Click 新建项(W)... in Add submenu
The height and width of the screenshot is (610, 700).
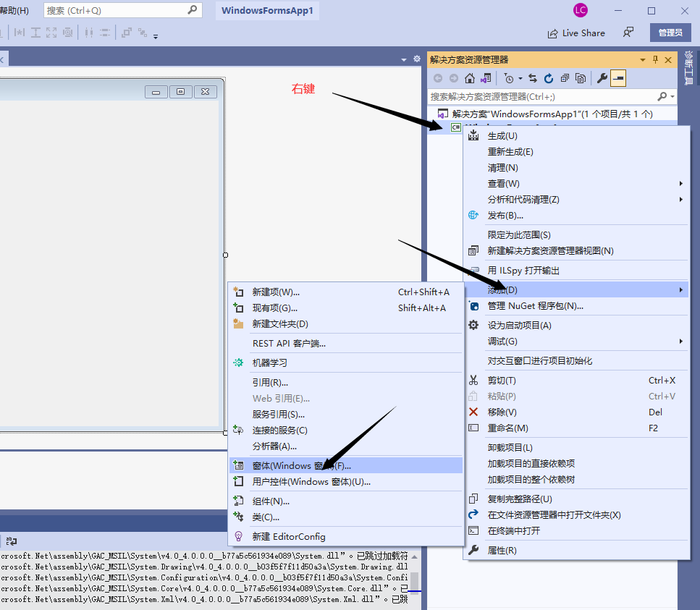(x=345, y=292)
